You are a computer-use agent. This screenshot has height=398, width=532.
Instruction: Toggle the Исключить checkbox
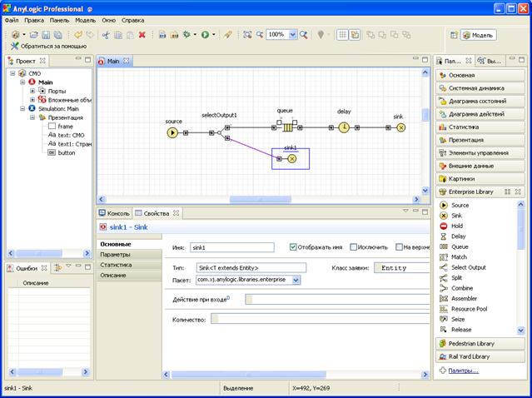click(353, 247)
